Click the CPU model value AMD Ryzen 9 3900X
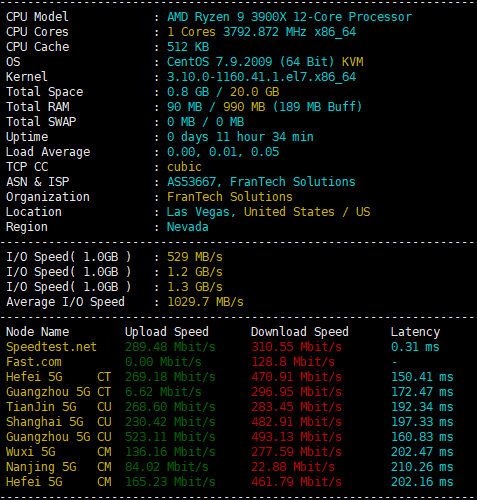Viewport: 477px width, 500px height. point(227,17)
